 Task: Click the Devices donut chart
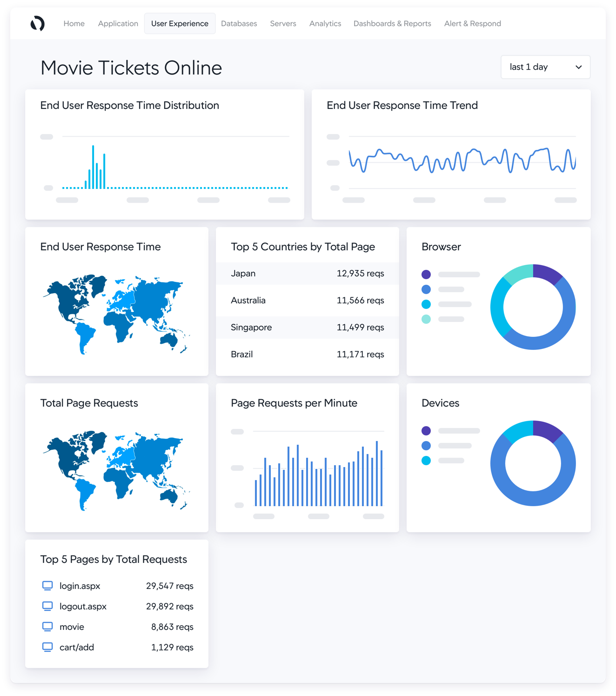click(533, 463)
